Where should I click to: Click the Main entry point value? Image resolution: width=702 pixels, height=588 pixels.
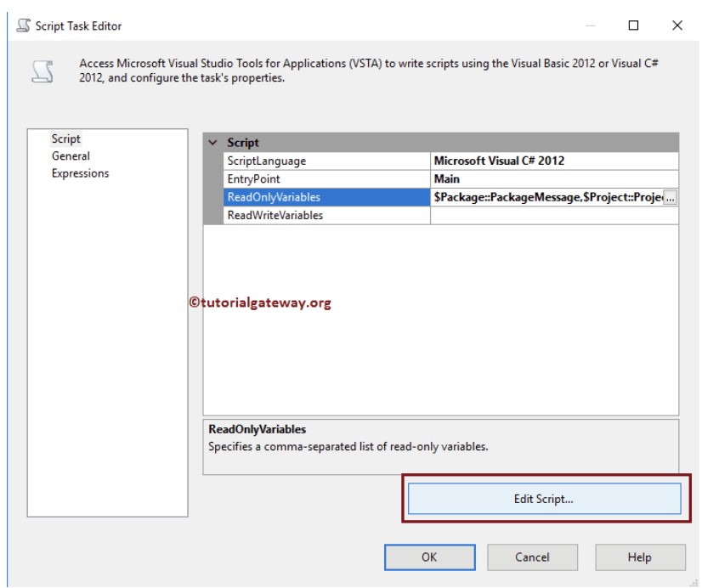point(447,179)
